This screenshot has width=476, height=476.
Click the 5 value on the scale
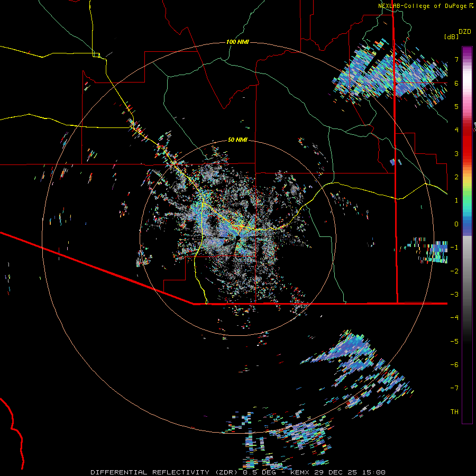(x=456, y=106)
